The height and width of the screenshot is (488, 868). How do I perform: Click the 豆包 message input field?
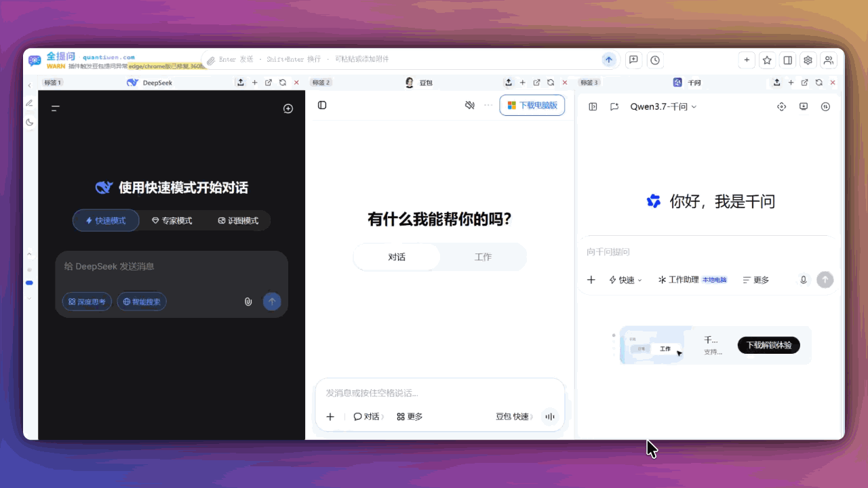(x=440, y=393)
